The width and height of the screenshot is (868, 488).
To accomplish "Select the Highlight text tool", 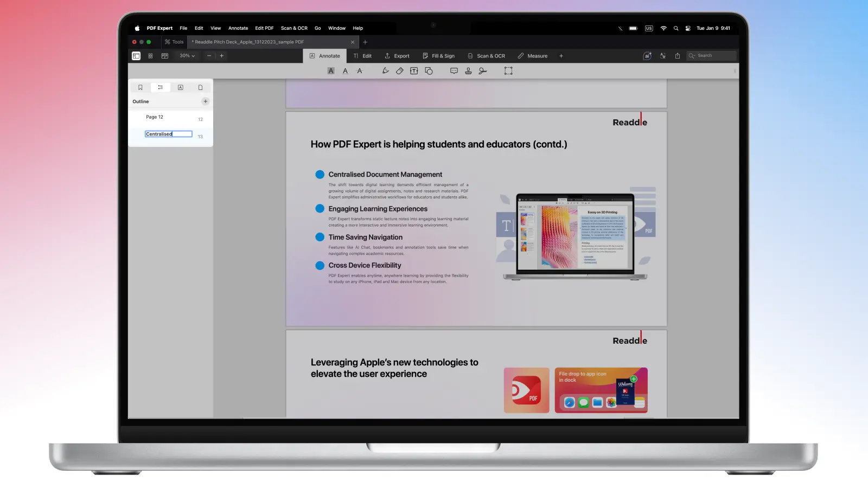I will (x=331, y=71).
